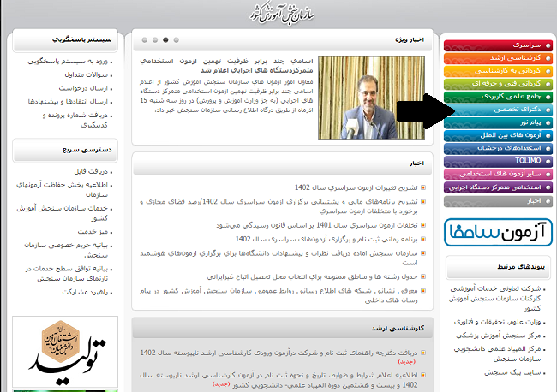The image size is (557, 392).
Task: Click the تولید calligraphy slogan banner
Action: tap(65, 351)
